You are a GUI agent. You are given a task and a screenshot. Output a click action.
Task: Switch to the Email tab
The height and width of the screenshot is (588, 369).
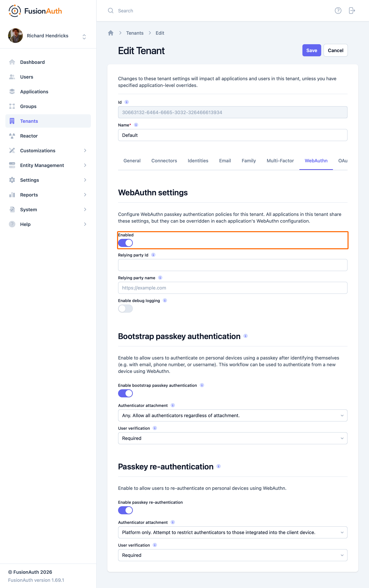(x=225, y=161)
